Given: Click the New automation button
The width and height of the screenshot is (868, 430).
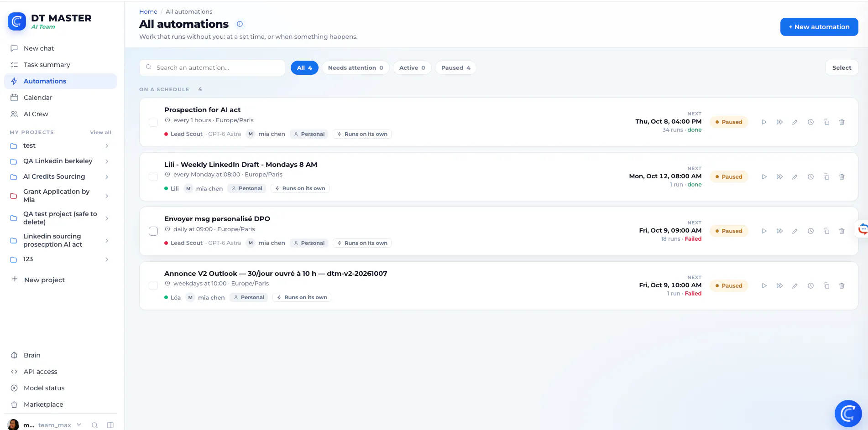Looking at the screenshot, I should (x=819, y=27).
